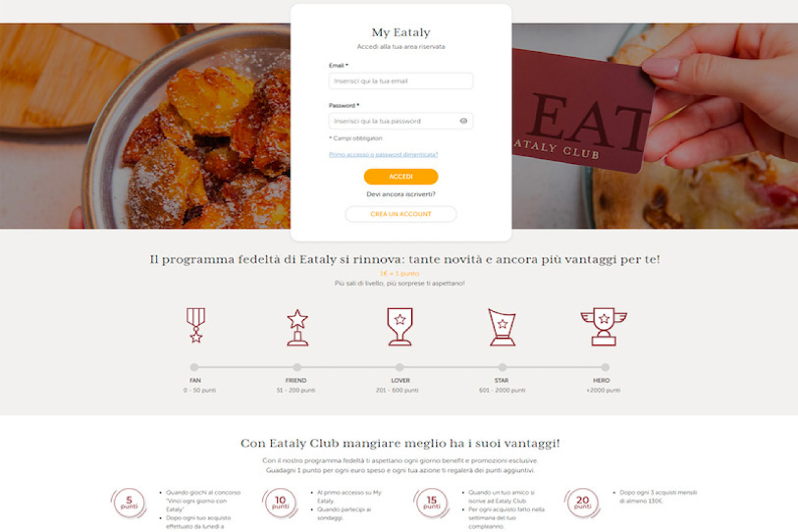Image resolution: width=798 pixels, height=532 pixels.
Task: Click the 10 punti circle badge
Action: point(280,503)
